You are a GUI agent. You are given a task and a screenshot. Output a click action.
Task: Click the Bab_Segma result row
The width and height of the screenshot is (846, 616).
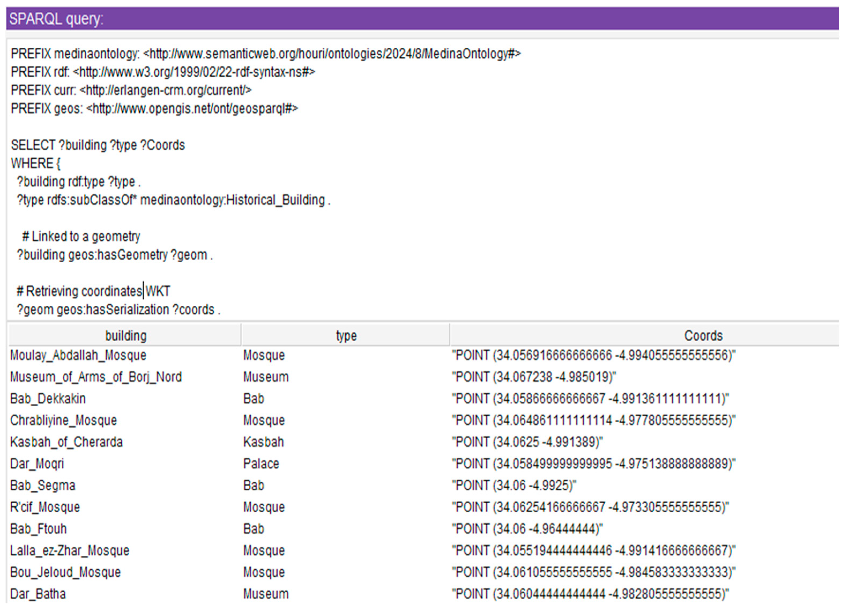click(43, 486)
